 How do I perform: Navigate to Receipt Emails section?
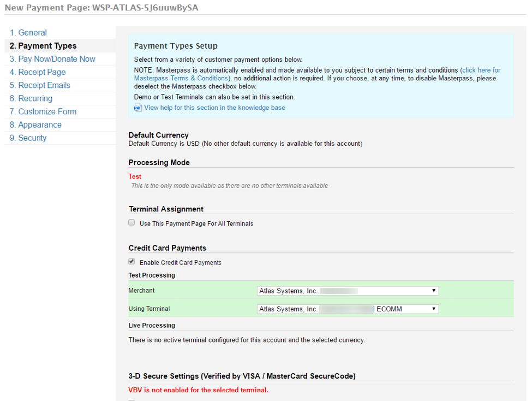(x=40, y=85)
